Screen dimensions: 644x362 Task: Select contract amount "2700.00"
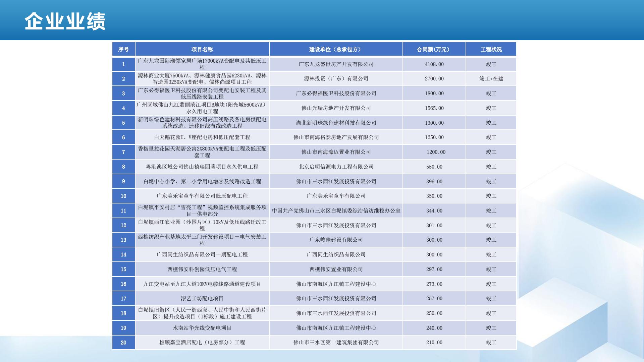coord(434,78)
